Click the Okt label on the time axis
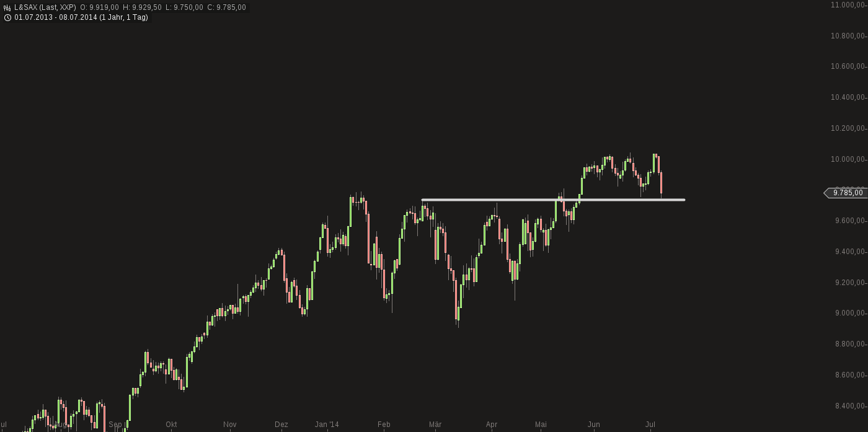This screenshot has height=432, width=868. point(171,425)
